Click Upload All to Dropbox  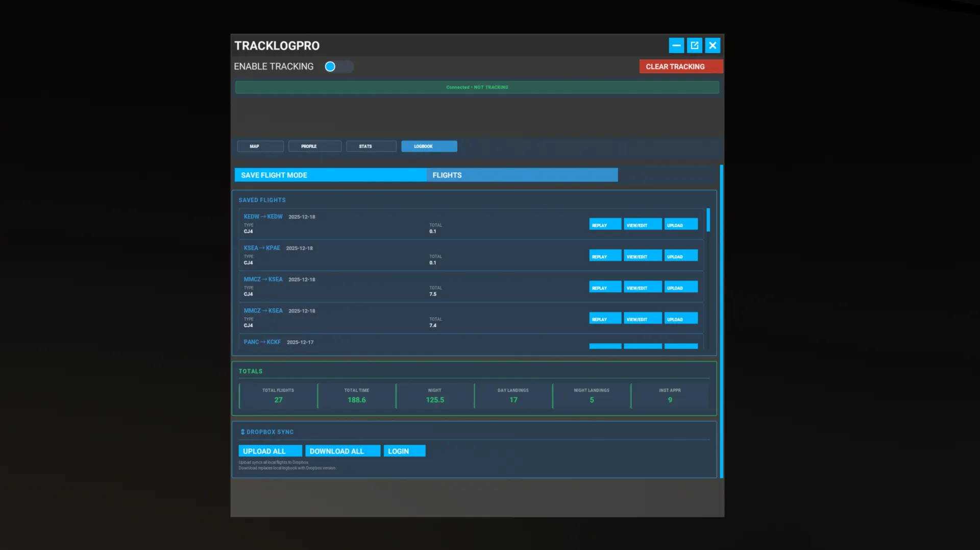(270, 451)
